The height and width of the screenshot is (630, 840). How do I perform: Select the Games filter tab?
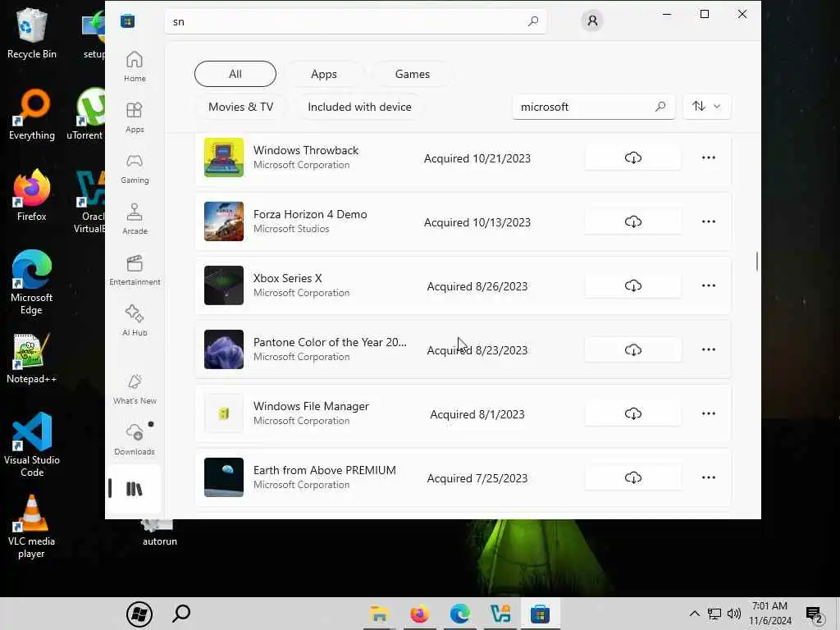click(x=413, y=74)
